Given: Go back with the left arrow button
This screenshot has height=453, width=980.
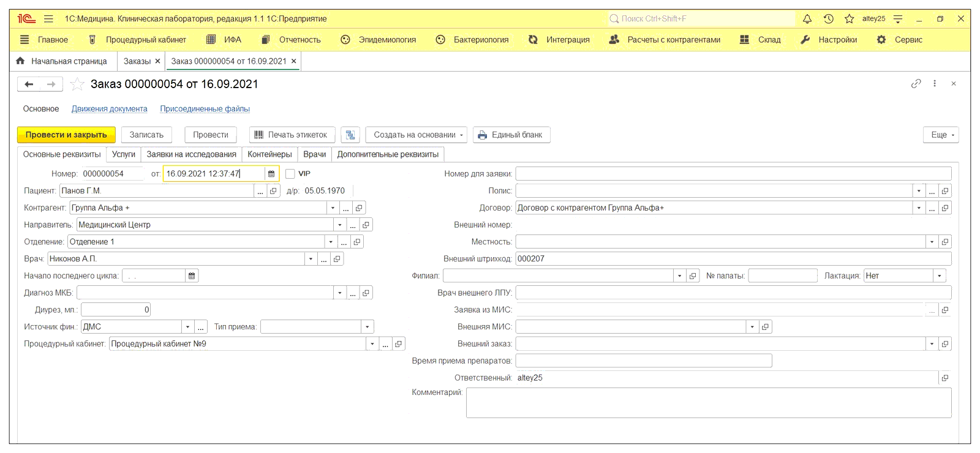Looking at the screenshot, I should (29, 84).
